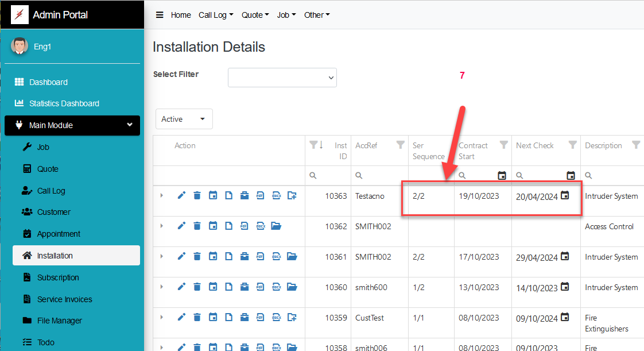
Task: Open Next Check calendar for 29/04/2024
Action: (x=565, y=256)
